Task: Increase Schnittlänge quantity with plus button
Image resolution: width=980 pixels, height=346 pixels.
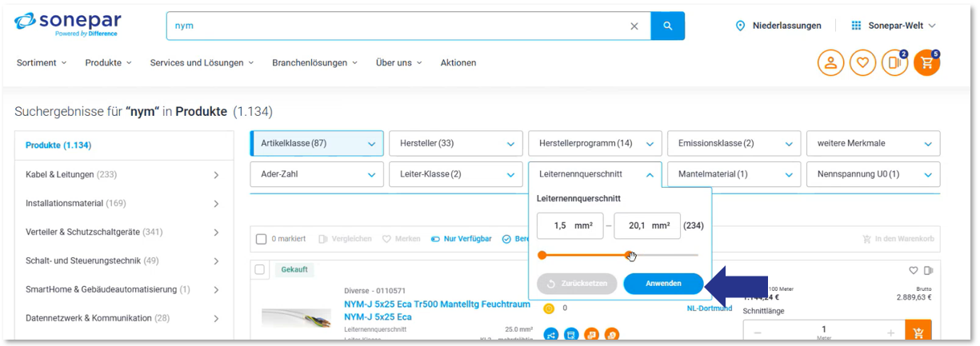Action: (890, 332)
